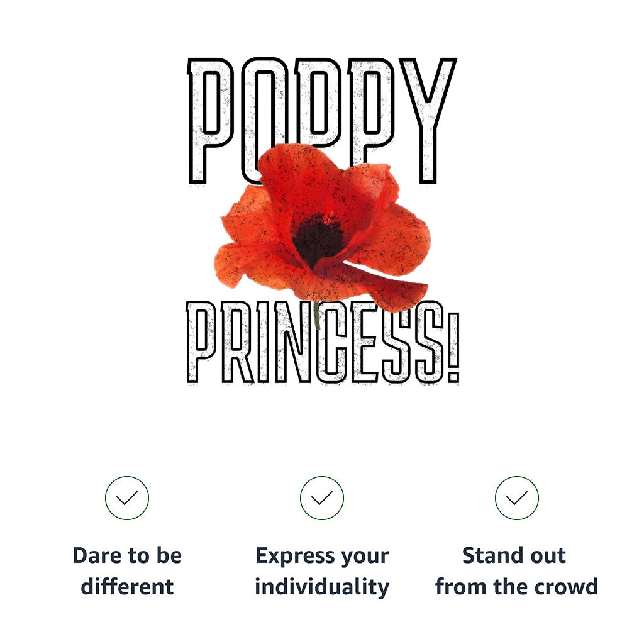Click the letter N in PRINCESS

[291, 343]
